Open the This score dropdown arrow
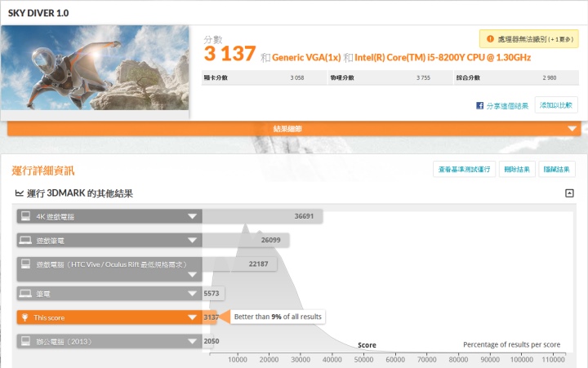Image resolution: width=588 pixels, height=368 pixels. [x=193, y=317]
